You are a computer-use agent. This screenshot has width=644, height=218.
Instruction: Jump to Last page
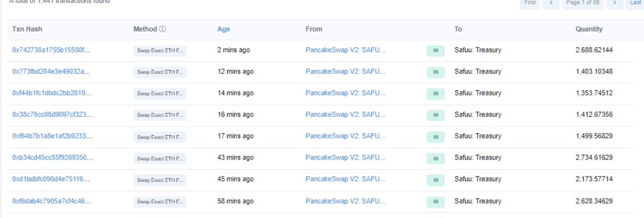635,3
